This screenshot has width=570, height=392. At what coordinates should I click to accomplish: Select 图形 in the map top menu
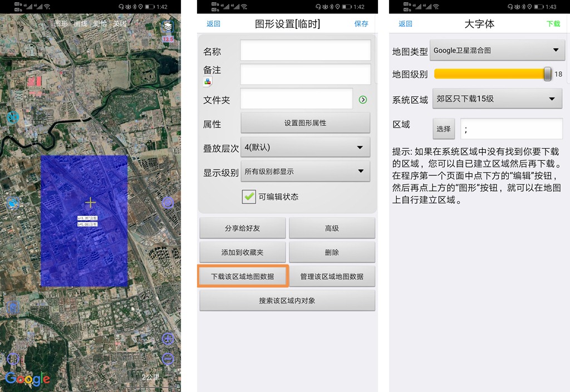click(61, 24)
